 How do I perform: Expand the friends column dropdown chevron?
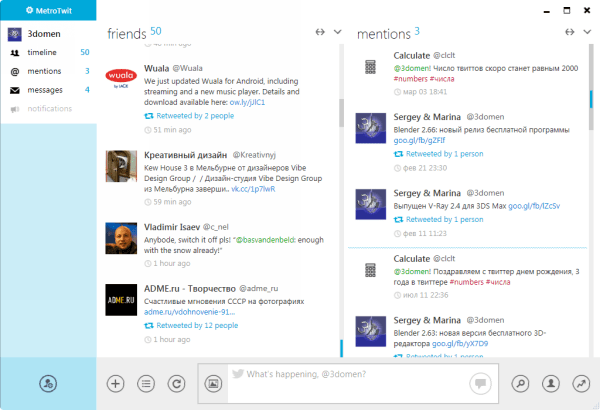[x=337, y=32]
